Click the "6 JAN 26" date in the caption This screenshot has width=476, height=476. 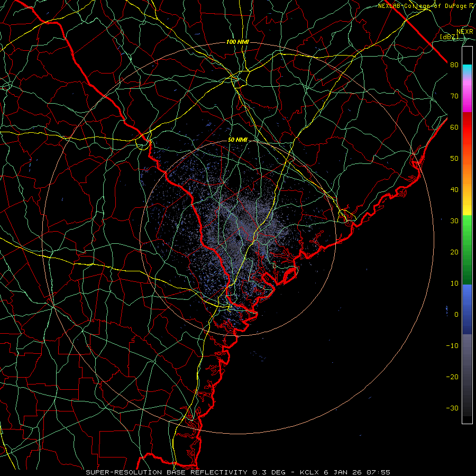point(342,472)
